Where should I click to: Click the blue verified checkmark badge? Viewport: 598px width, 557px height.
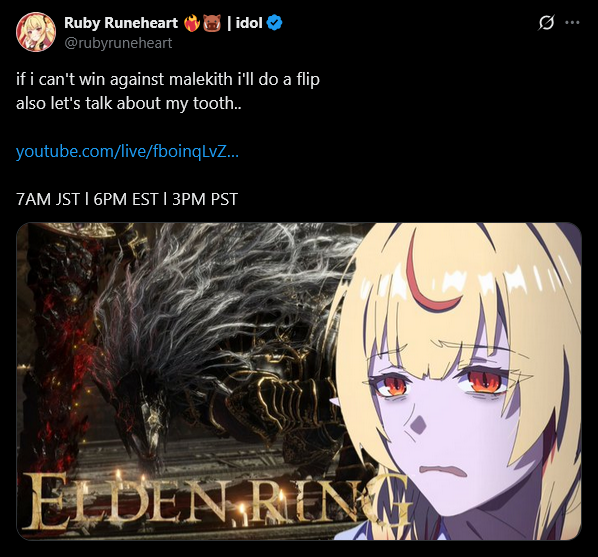coord(274,23)
